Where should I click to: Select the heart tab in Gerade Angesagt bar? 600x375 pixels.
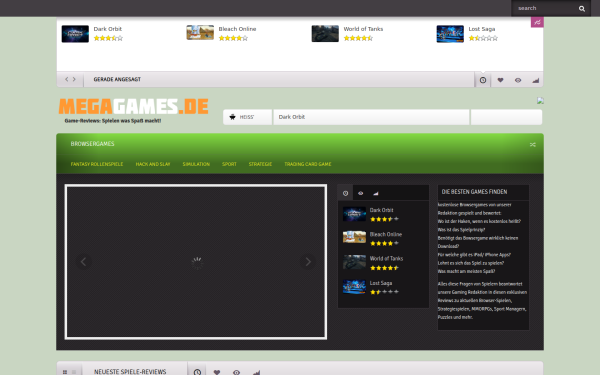[500, 80]
